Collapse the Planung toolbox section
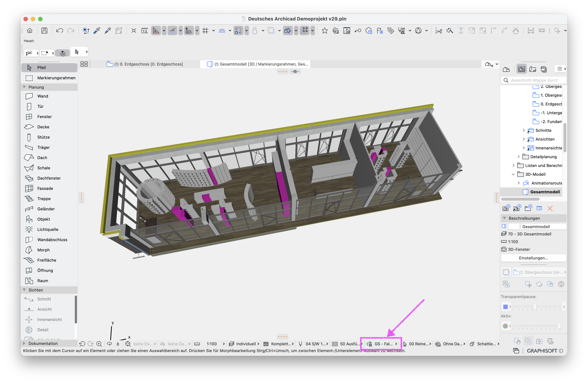 [x=24, y=87]
